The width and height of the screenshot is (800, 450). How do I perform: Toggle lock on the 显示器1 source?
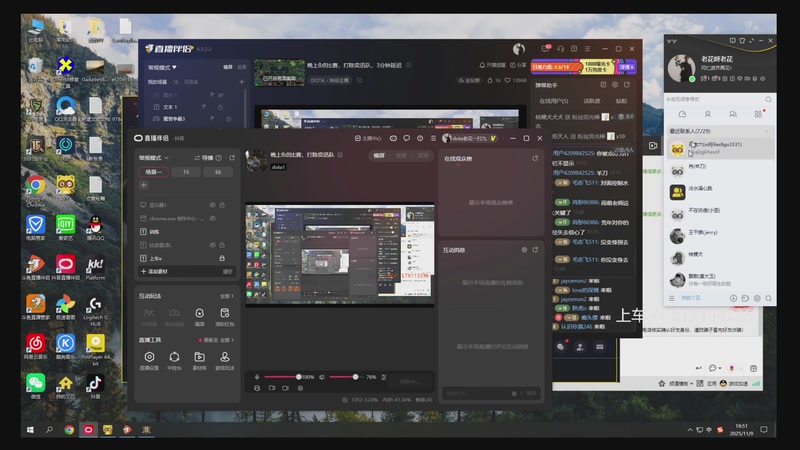(222, 205)
